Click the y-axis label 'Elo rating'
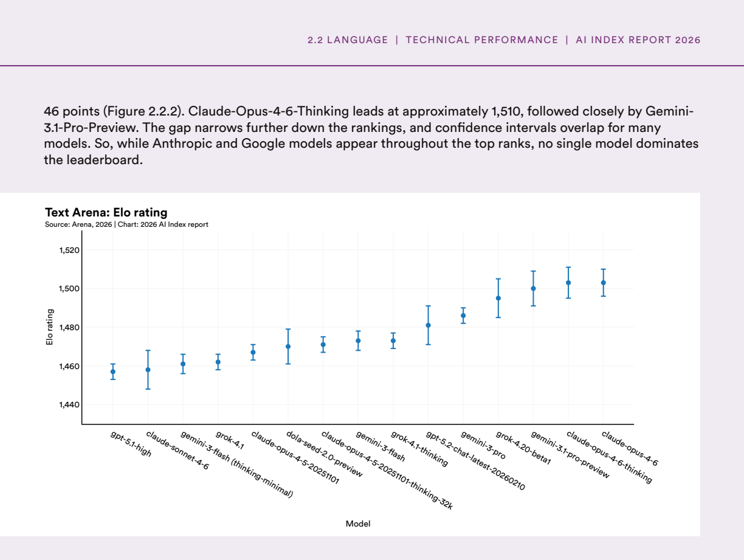This screenshot has height=560, width=744. pos(50,327)
